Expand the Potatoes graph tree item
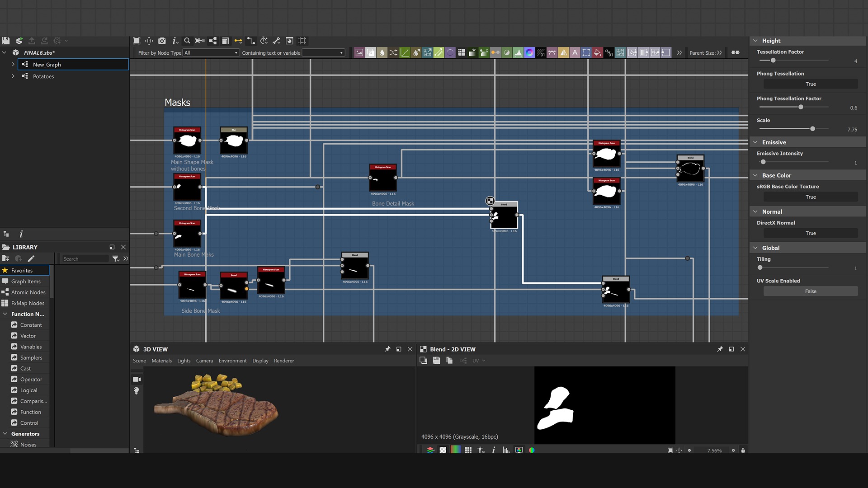This screenshot has height=488, width=868. 13,76
